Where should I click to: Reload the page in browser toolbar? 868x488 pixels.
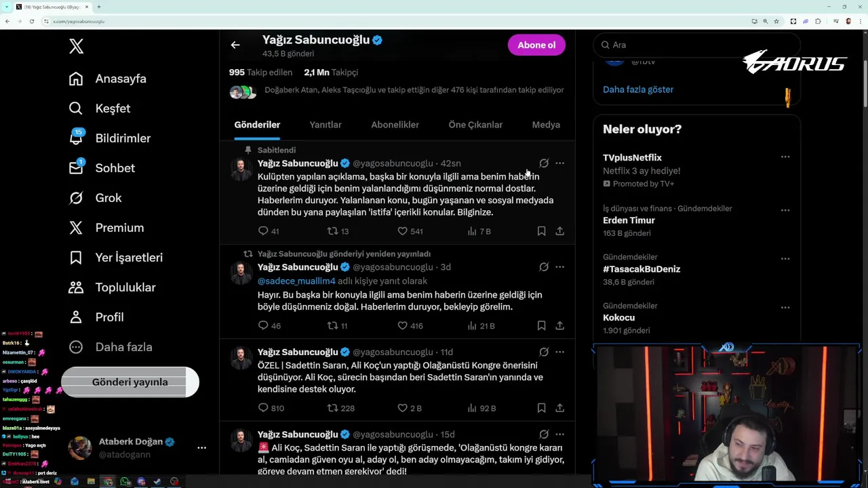pyautogui.click(x=31, y=21)
